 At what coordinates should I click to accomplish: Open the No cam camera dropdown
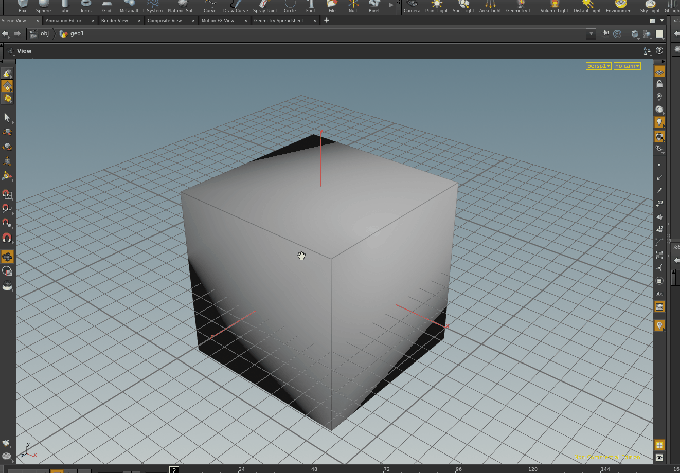click(627, 65)
